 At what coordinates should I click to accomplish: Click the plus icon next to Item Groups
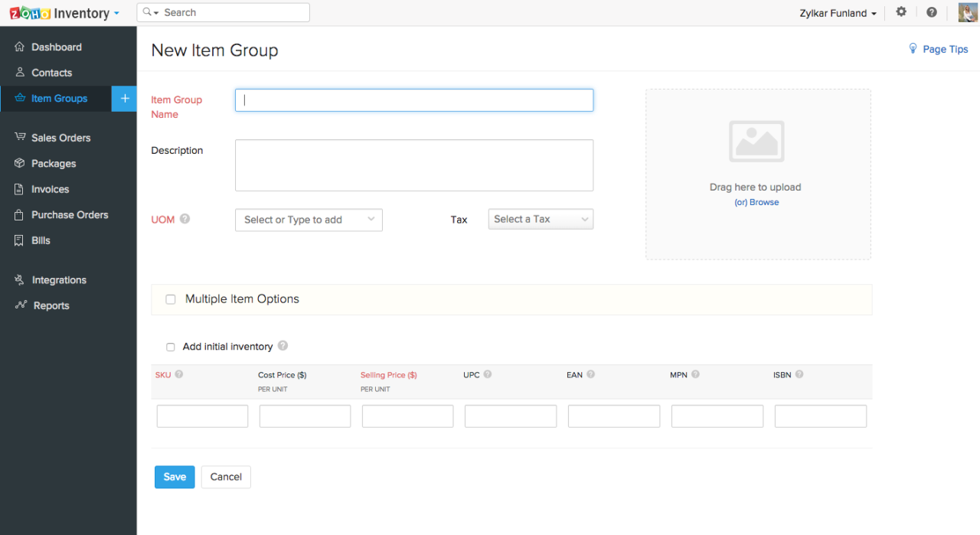pyautogui.click(x=124, y=99)
